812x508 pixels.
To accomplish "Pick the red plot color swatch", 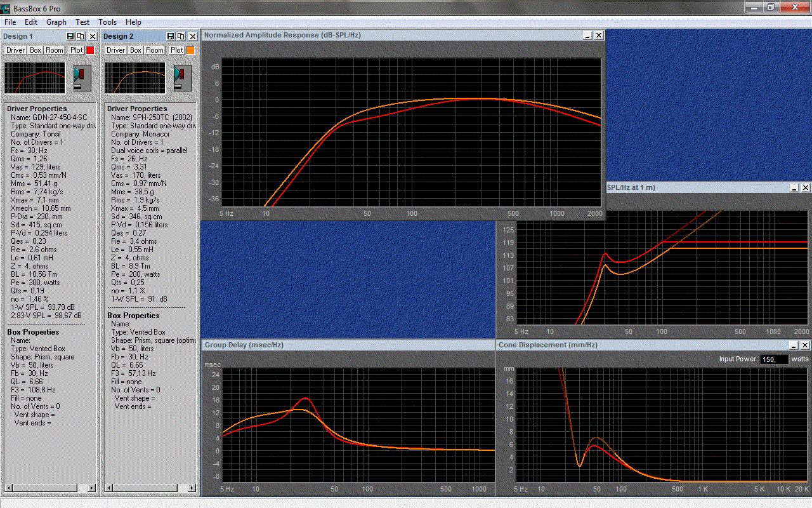I will pyautogui.click(x=90, y=50).
